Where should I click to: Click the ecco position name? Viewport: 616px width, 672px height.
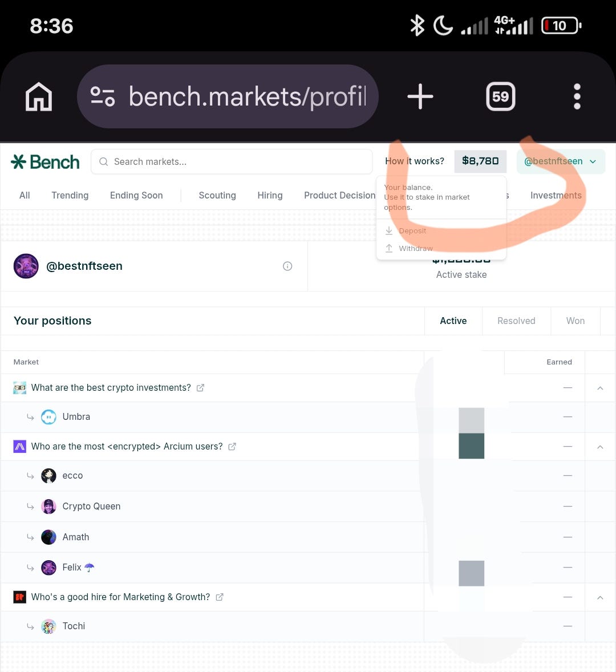click(x=72, y=476)
